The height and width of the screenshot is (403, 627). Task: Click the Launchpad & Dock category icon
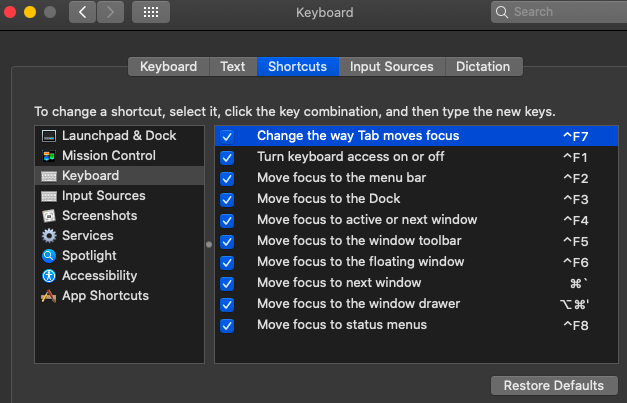click(49, 135)
